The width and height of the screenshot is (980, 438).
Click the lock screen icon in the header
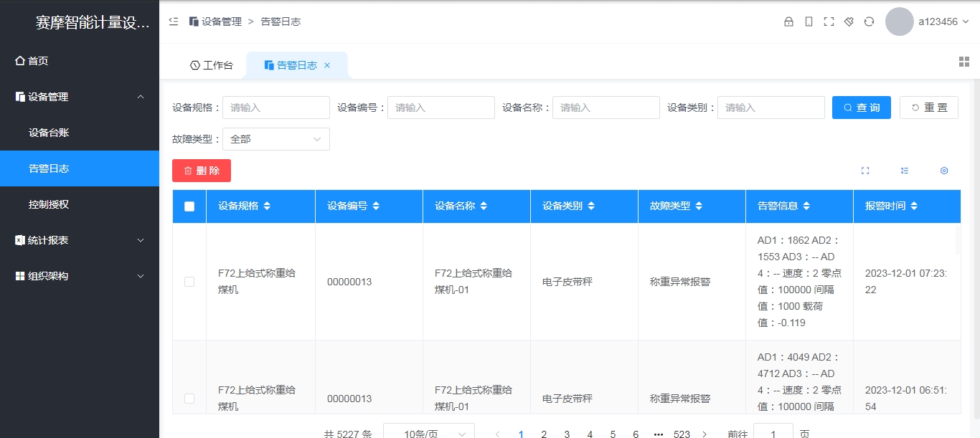[x=788, y=22]
